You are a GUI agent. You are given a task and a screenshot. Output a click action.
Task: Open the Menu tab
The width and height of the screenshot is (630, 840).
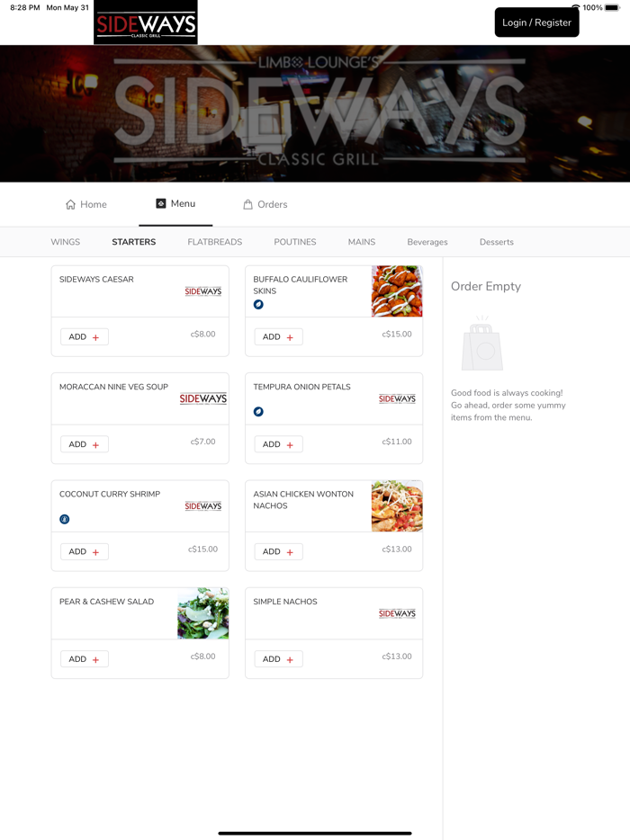tap(175, 203)
